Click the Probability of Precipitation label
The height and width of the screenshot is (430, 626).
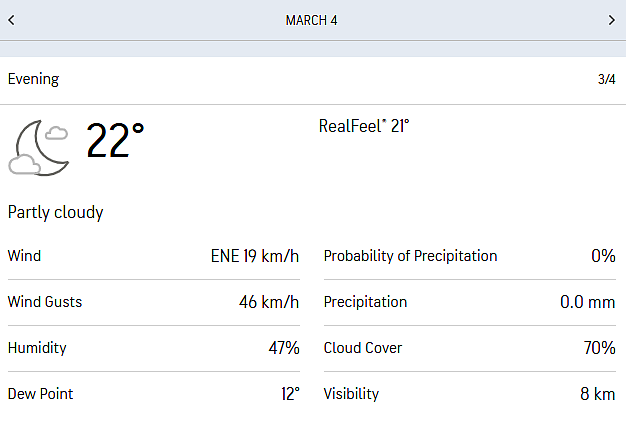click(x=410, y=256)
